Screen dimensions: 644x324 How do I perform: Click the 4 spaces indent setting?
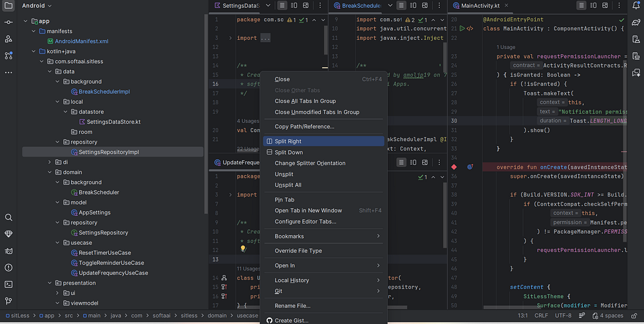pos(608,316)
